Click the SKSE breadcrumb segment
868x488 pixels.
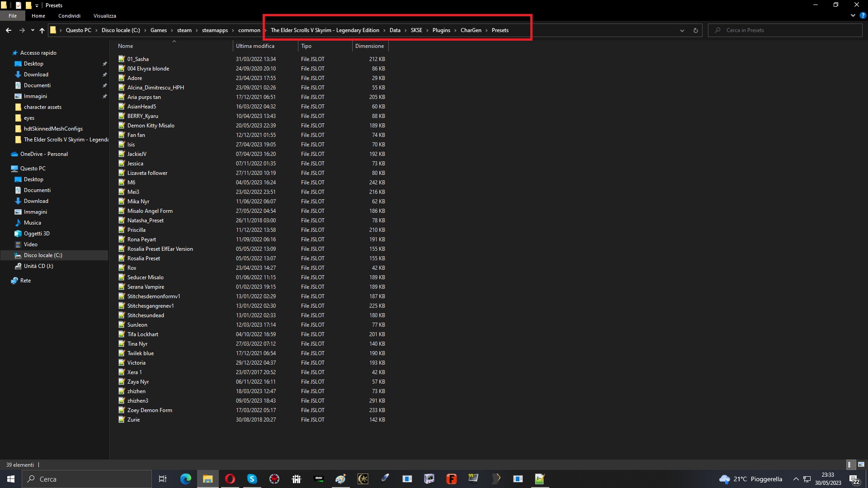(416, 30)
